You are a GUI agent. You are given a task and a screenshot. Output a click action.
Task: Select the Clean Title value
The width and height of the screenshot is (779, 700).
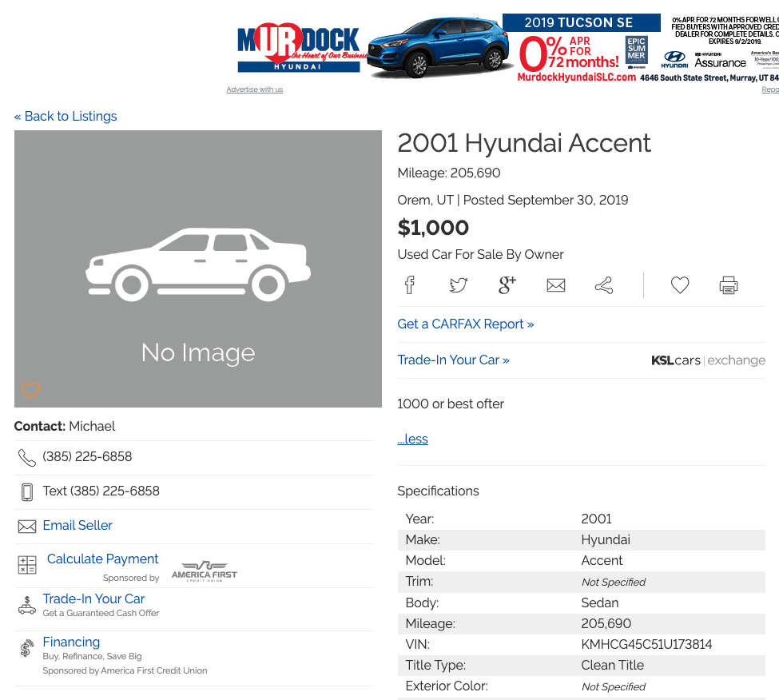pos(612,665)
